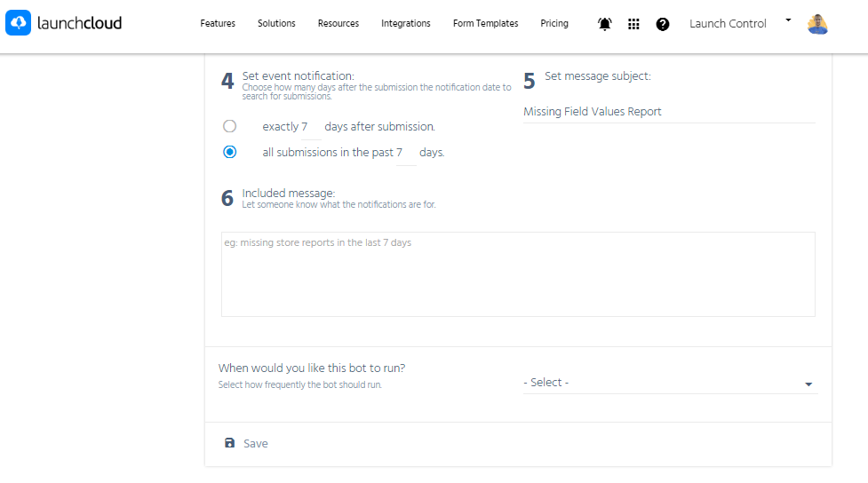Viewport: 868px width, 483px height.
Task: Expand the Launch Control account dropdown arrow
Action: (788, 20)
